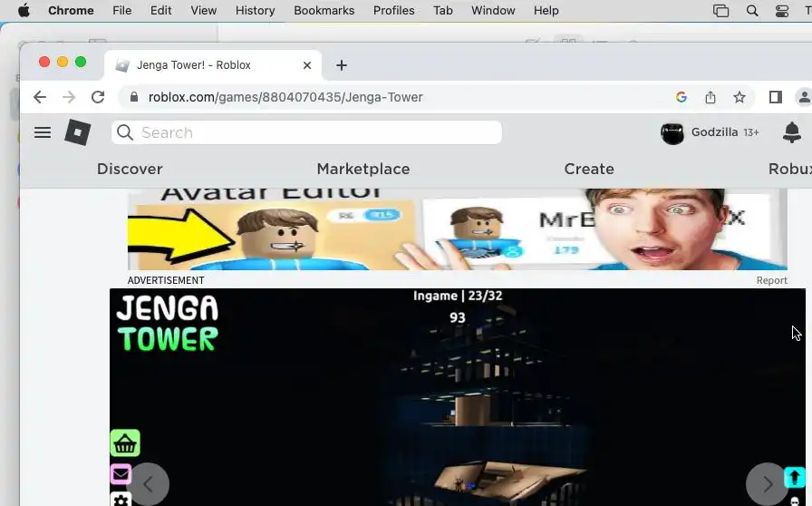Image resolution: width=812 pixels, height=506 pixels.
Task: Open the Edit menu
Action: [161, 10]
